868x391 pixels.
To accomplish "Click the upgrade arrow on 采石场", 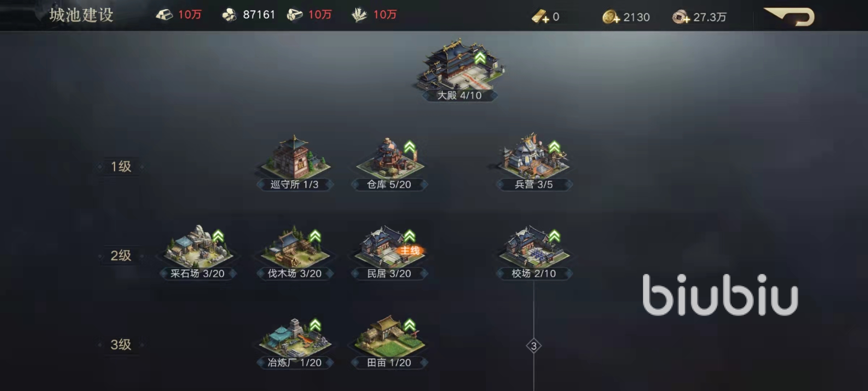I will pyautogui.click(x=218, y=236).
